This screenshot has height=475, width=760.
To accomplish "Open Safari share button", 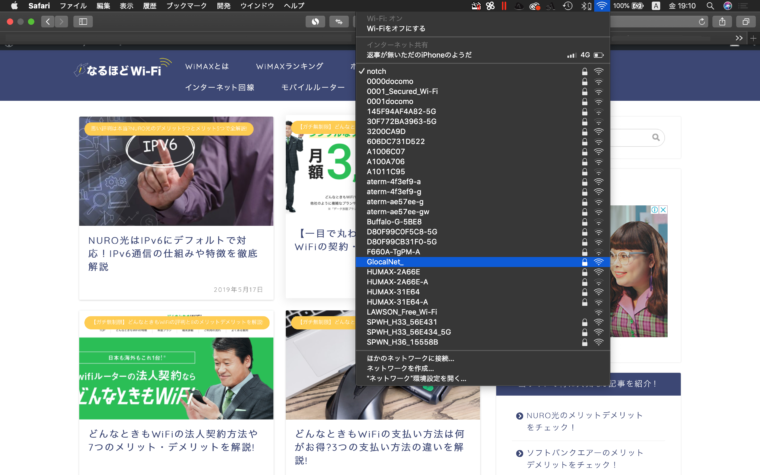I will click(722, 21).
